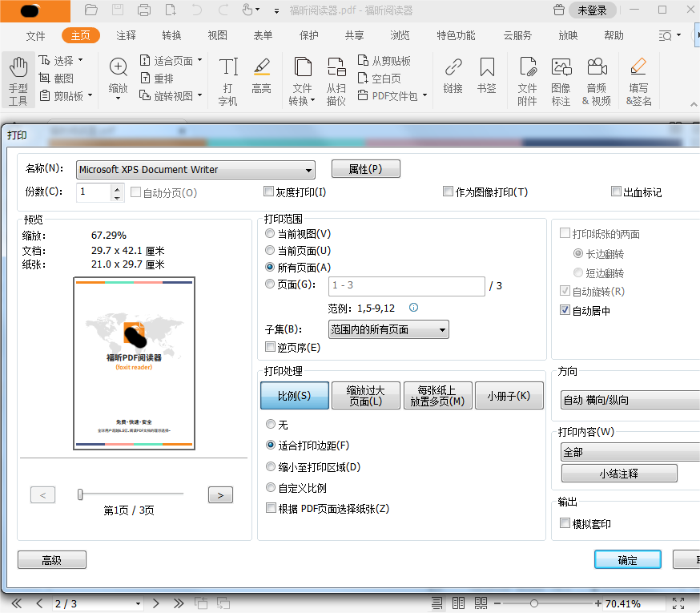The image size is (700, 613).
Task: Enable grayscale printing (灰度打印)
Action: [269, 192]
